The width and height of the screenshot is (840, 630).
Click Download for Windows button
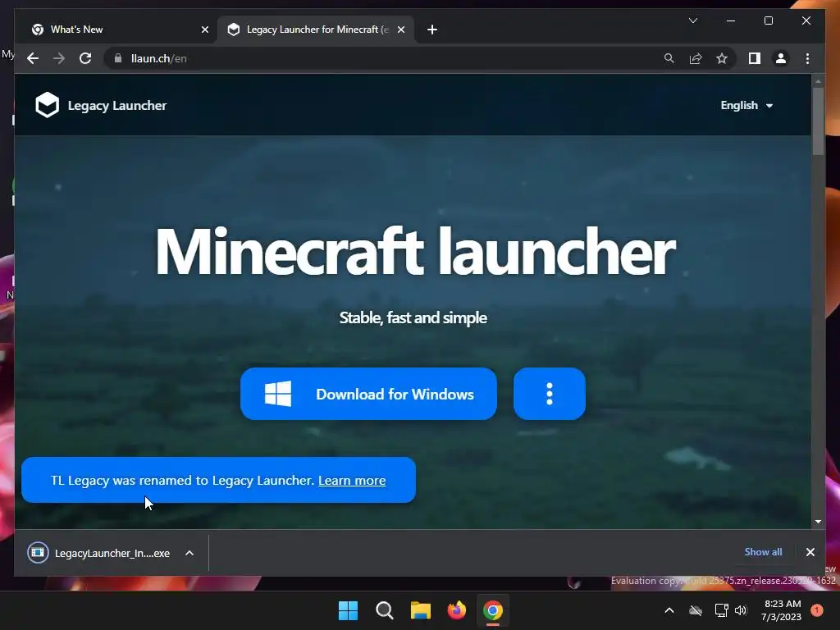tap(368, 394)
